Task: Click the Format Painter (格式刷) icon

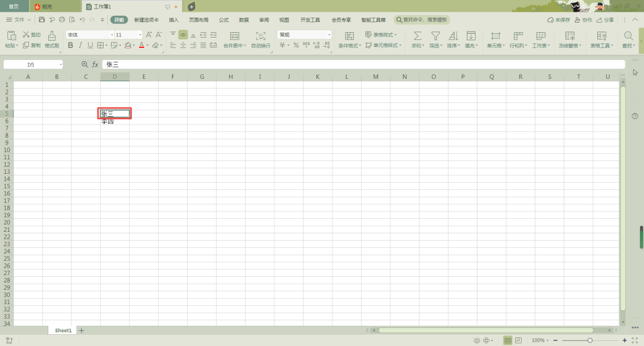Action: [x=52, y=36]
